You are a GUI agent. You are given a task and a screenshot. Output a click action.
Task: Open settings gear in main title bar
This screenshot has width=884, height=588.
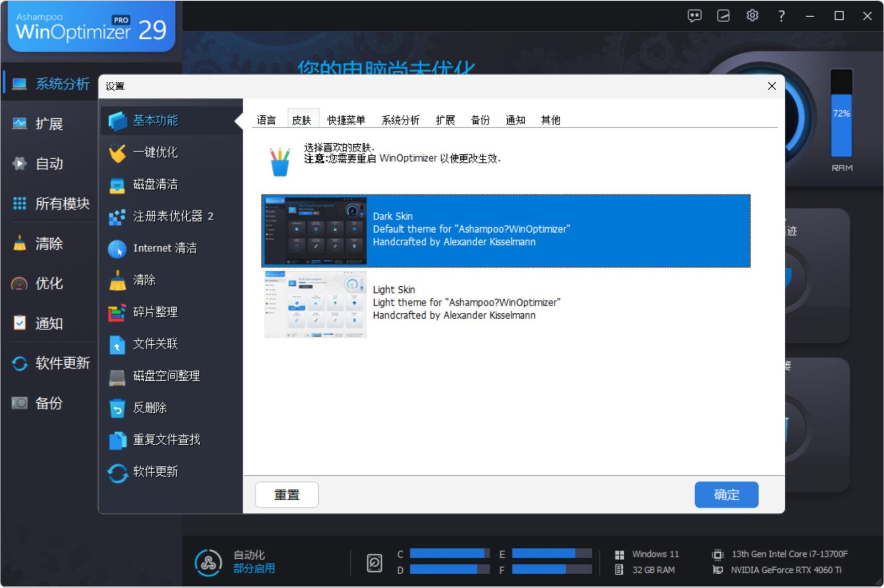(x=752, y=15)
